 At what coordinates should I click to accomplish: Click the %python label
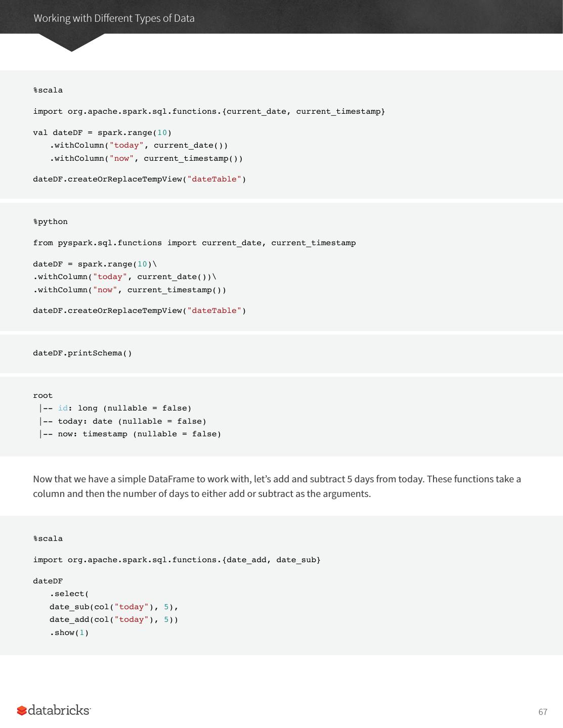click(50, 222)
